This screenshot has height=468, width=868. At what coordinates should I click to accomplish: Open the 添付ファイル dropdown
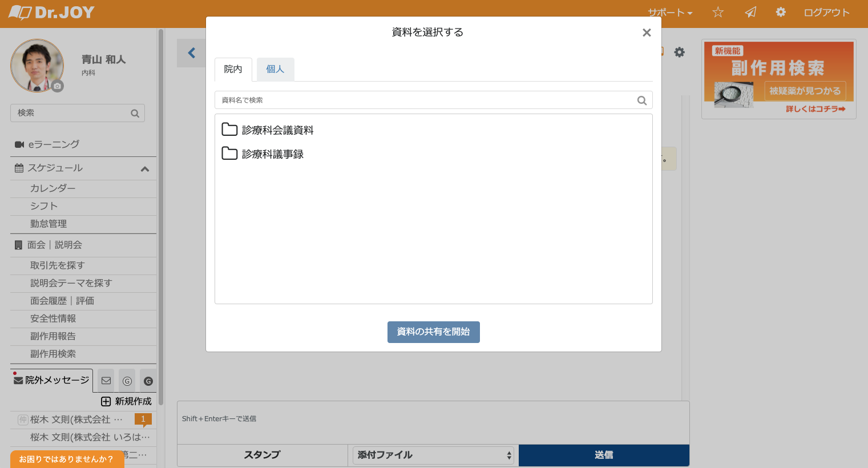click(433, 455)
